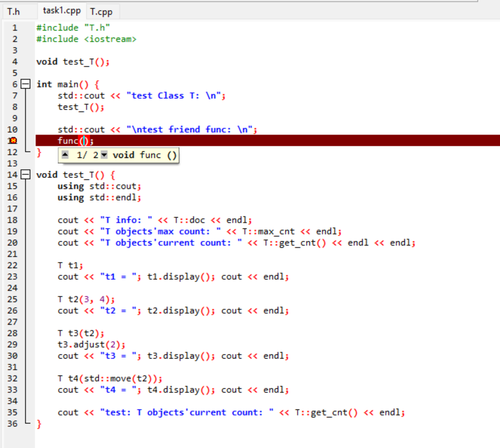Click 't4.display();' on line 33
The image size is (500, 448).
pyautogui.click(x=181, y=390)
